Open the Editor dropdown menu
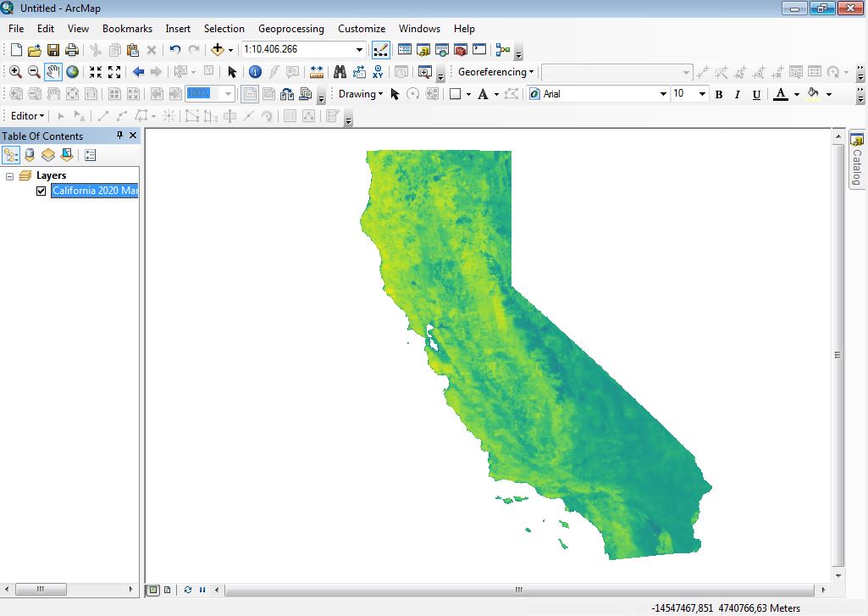The height and width of the screenshot is (616, 868). point(25,115)
